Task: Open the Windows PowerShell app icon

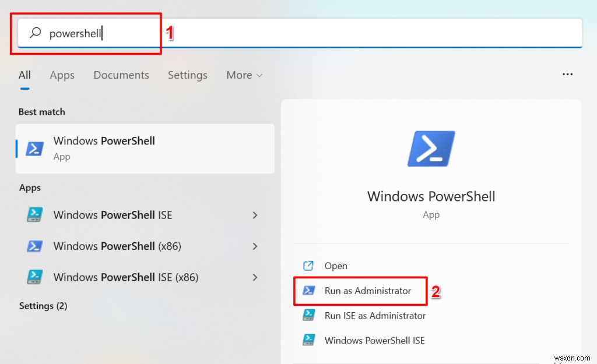Action: pyautogui.click(x=35, y=148)
